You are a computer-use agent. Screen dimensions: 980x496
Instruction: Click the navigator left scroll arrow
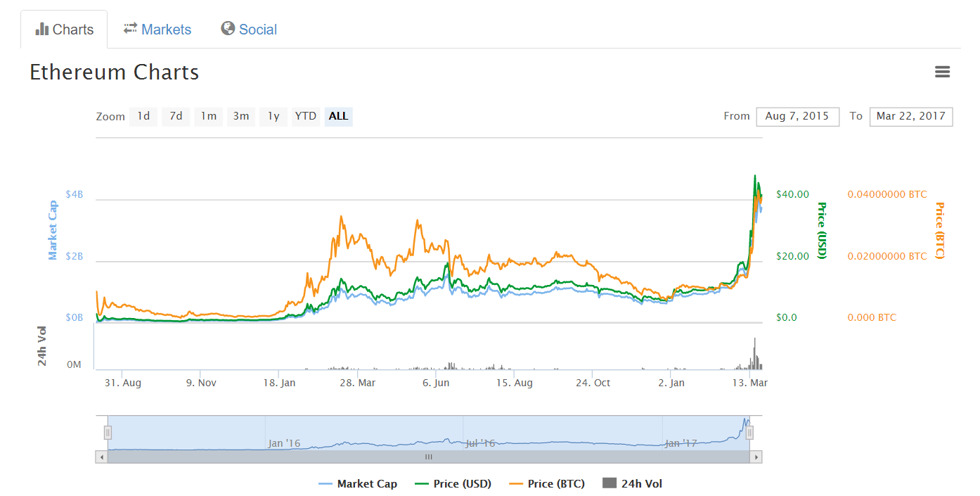101,457
